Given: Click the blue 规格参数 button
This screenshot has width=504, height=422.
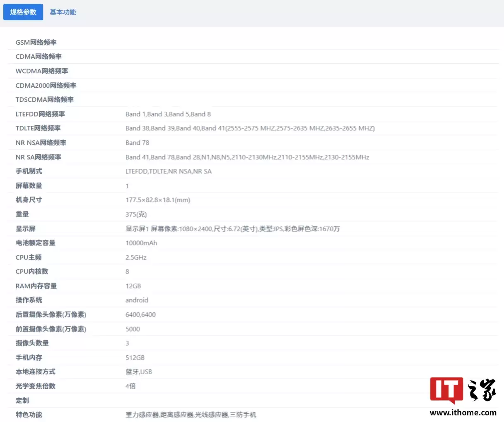Looking at the screenshot, I should coord(23,12).
